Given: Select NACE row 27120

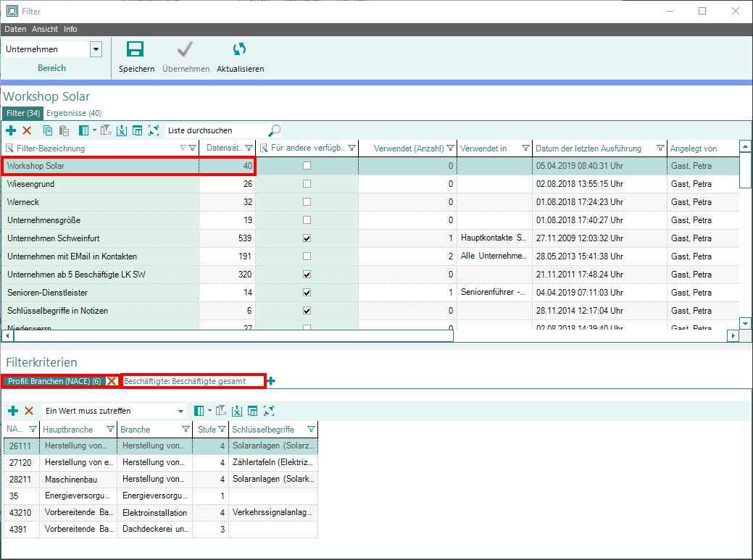Looking at the screenshot, I should coord(160,463).
